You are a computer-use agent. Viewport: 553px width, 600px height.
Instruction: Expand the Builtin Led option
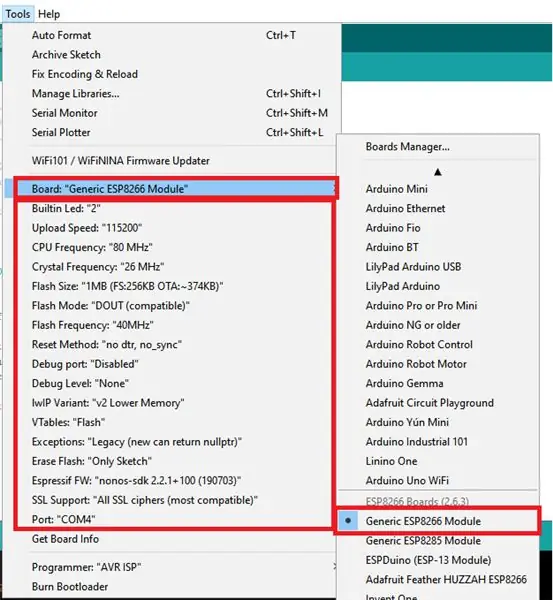(172, 209)
